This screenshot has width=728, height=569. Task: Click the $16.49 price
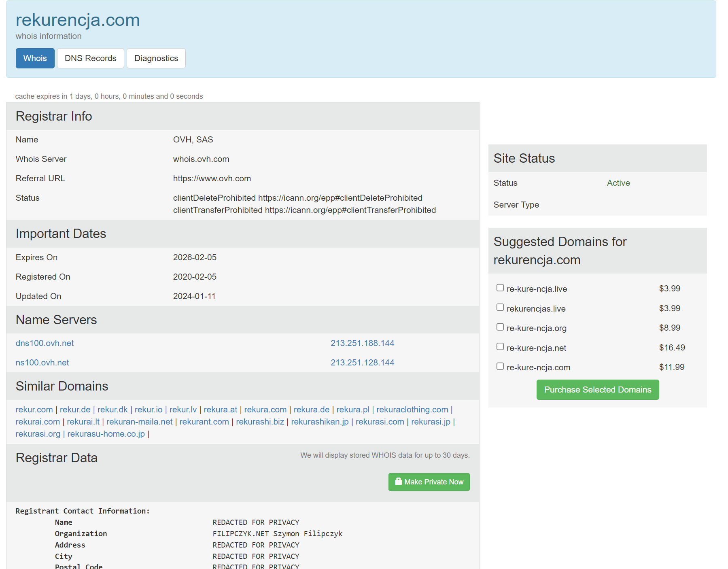click(672, 348)
